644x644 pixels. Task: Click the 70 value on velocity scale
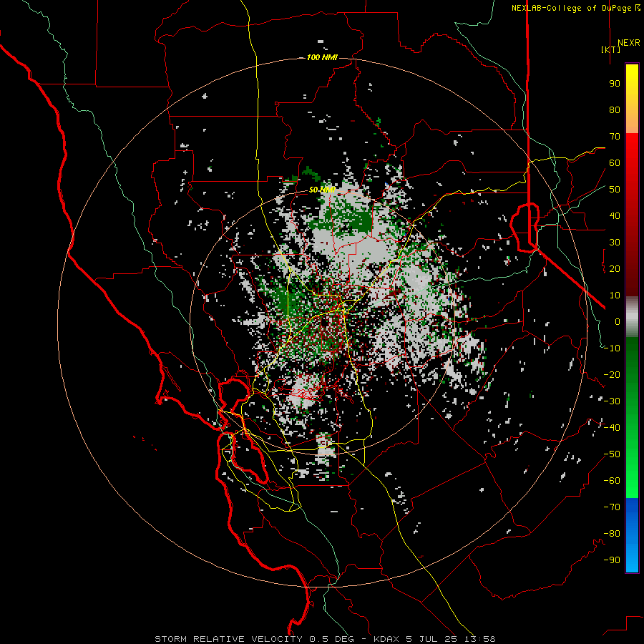[x=615, y=137]
